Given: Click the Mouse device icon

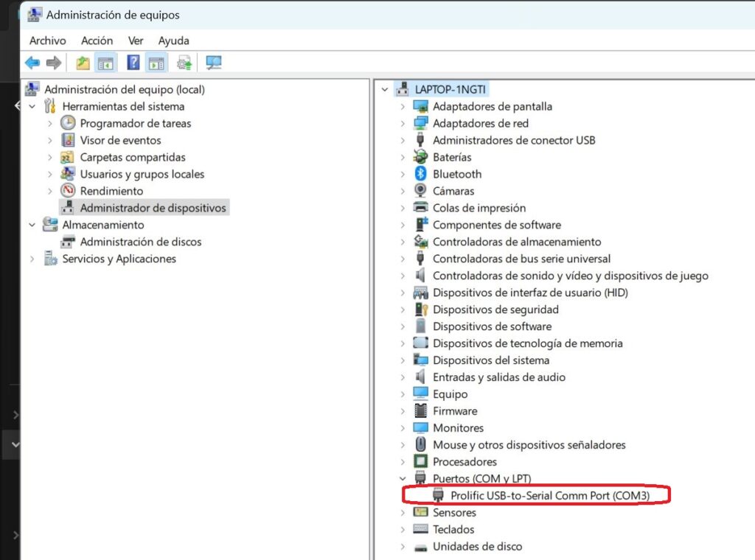Looking at the screenshot, I should click(420, 444).
